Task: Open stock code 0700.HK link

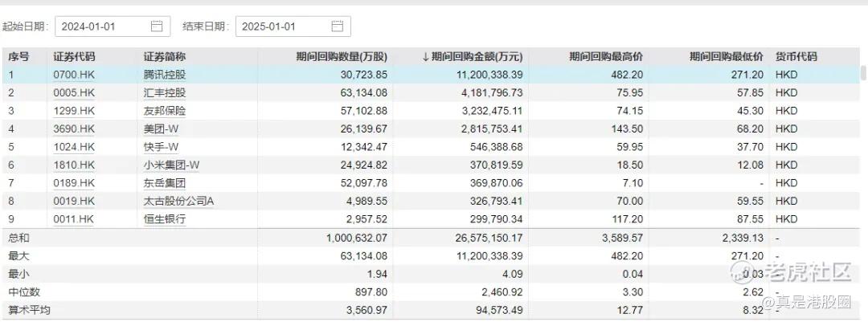Action: pos(74,75)
